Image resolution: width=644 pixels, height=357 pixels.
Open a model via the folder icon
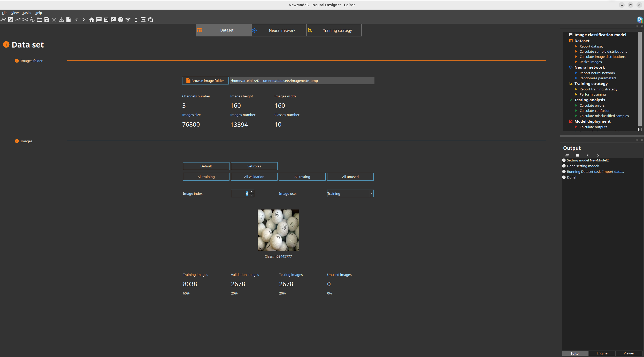40,20
